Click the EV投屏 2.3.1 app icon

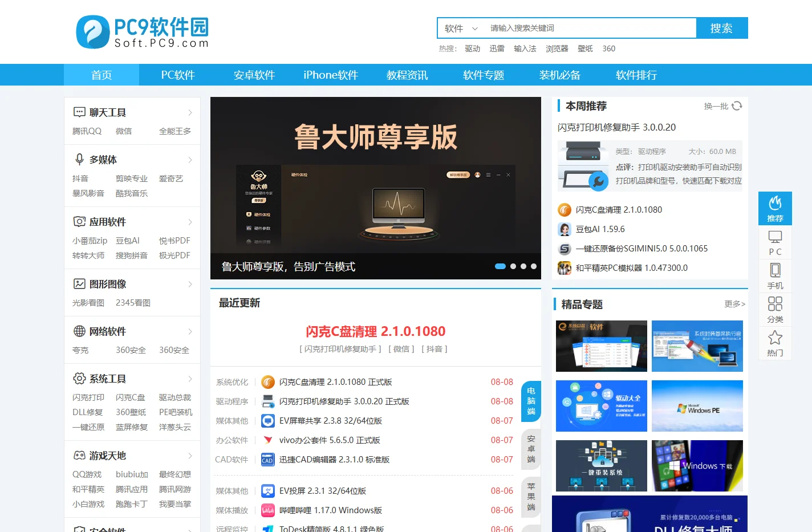pos(268,491)
